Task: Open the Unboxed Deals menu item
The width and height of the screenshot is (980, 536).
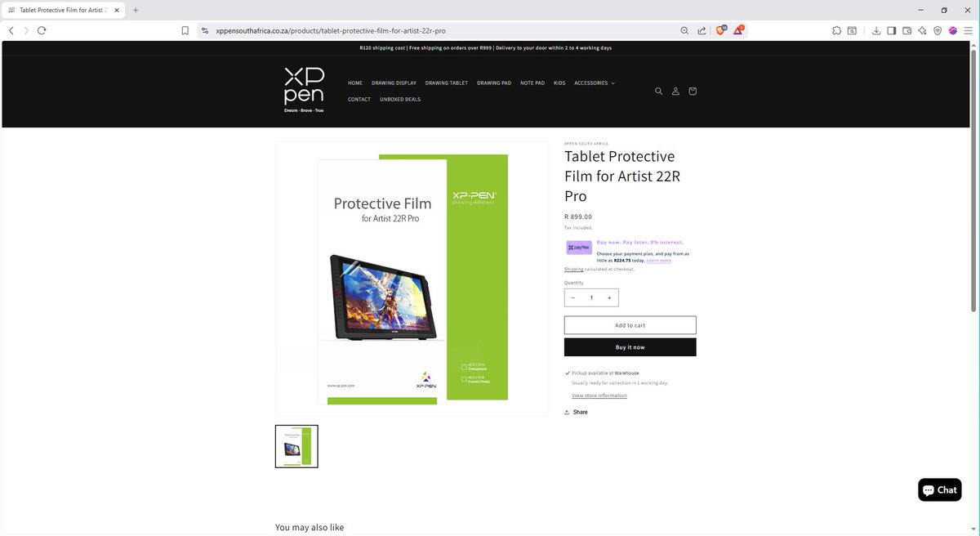Action: (400, 99)
